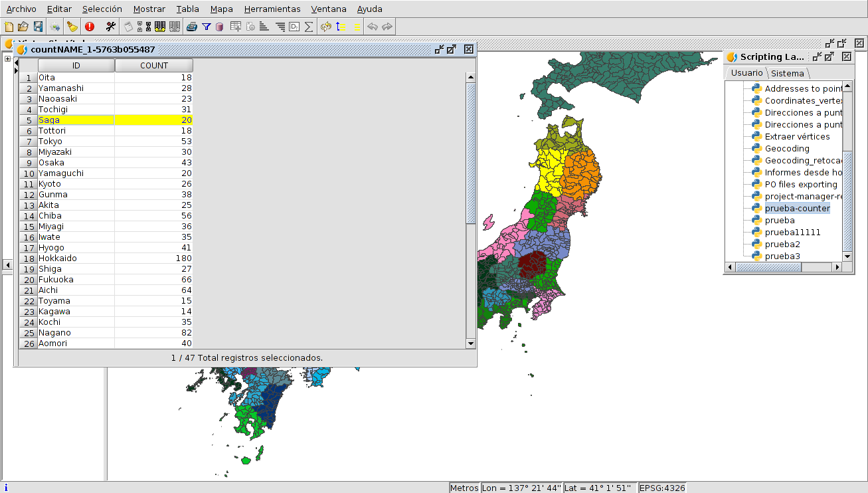The width and height of the screenshot is (868, 493).
Task: Open the Tabla menu
Action: 187,9
